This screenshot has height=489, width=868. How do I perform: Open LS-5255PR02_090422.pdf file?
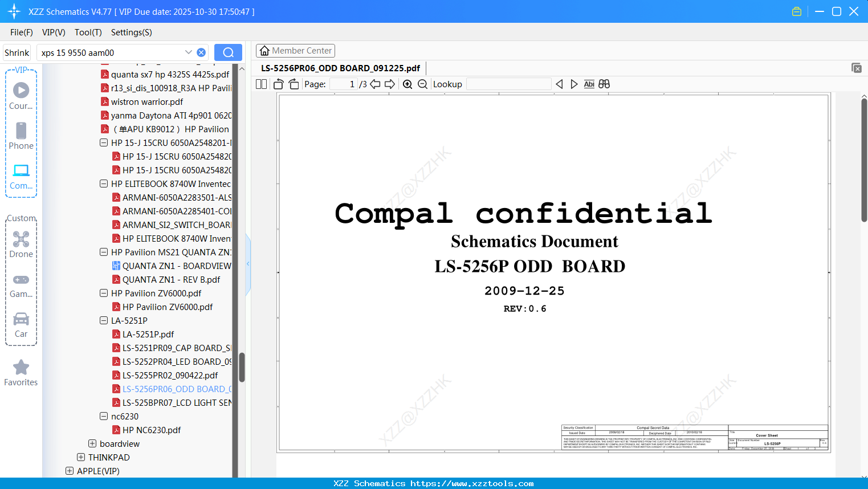170,375
